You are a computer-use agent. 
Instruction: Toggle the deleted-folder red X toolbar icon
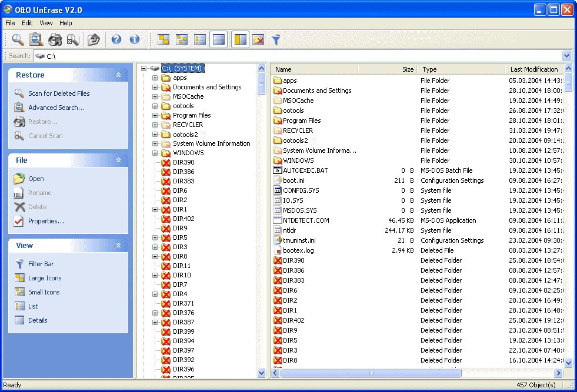258,39
